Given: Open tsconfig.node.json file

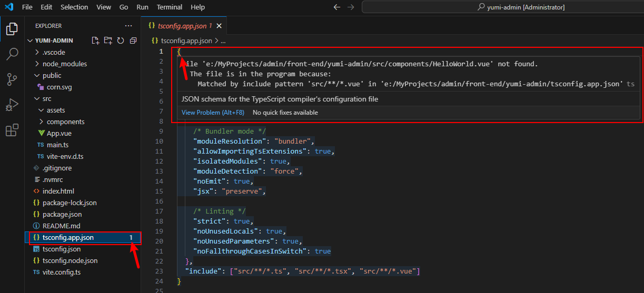Looking at the screenshot, I should [x=70, y=260].
